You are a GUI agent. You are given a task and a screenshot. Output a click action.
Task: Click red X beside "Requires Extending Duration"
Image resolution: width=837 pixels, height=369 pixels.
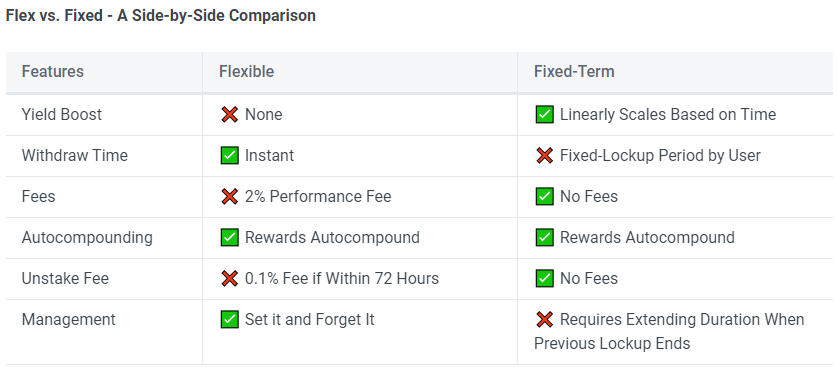(544, 319)
